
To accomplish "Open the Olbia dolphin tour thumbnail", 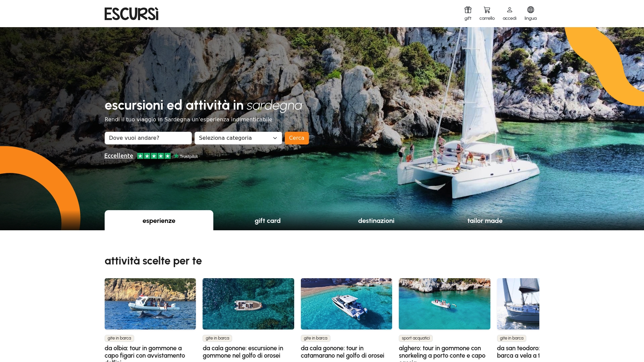I will point(150,304).
